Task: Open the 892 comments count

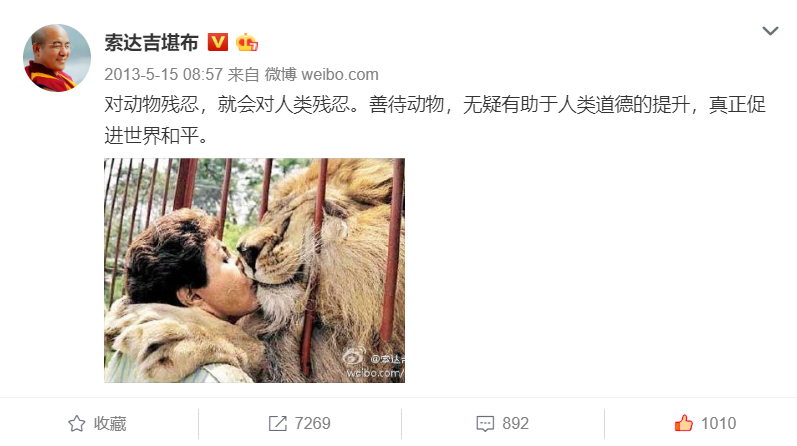Action: click(x=515, y=423)
